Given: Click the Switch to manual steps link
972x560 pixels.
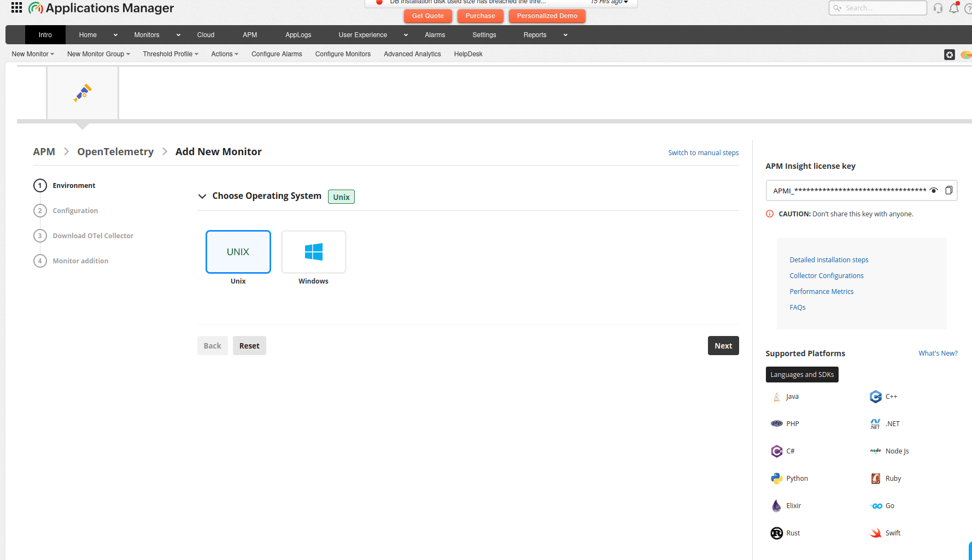Looking at the screenshot, I should point(704,153).
